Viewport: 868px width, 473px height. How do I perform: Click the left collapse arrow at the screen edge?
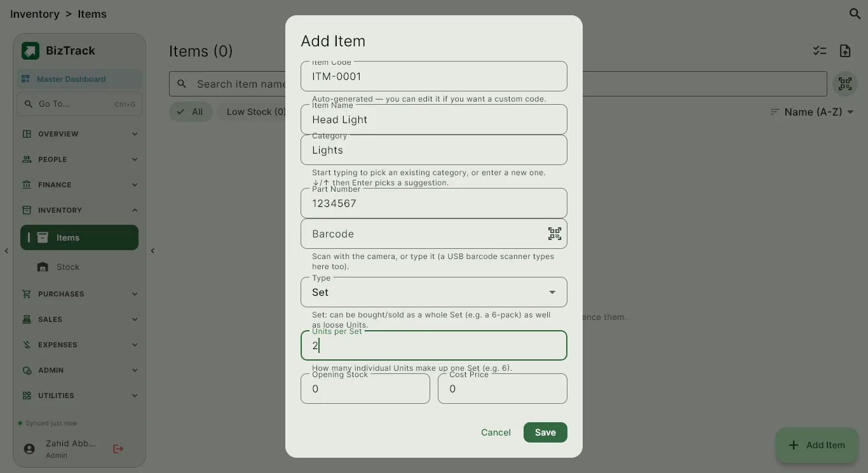coord(6,251)
